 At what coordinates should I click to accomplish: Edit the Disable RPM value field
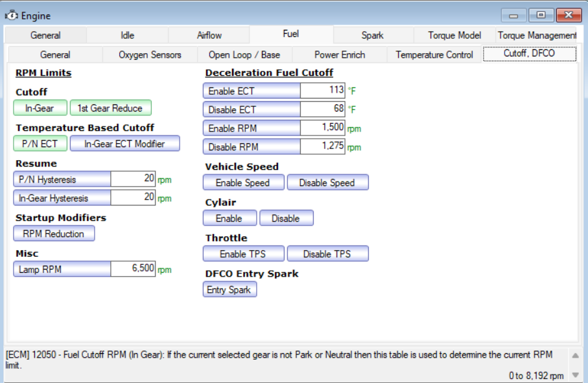[322, 146]
